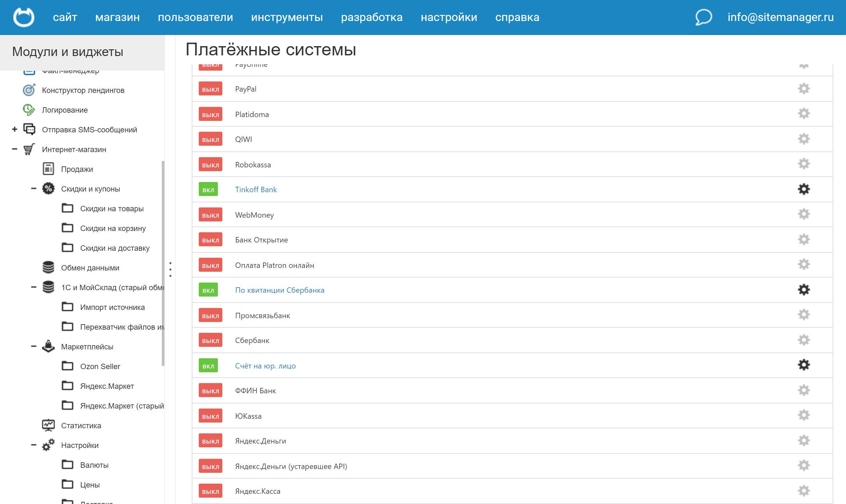The height and width of the screenshot is (504, 846).
Task: Disable Tinkoff Bank with ВКЛ badge
Action: [208, 190]
